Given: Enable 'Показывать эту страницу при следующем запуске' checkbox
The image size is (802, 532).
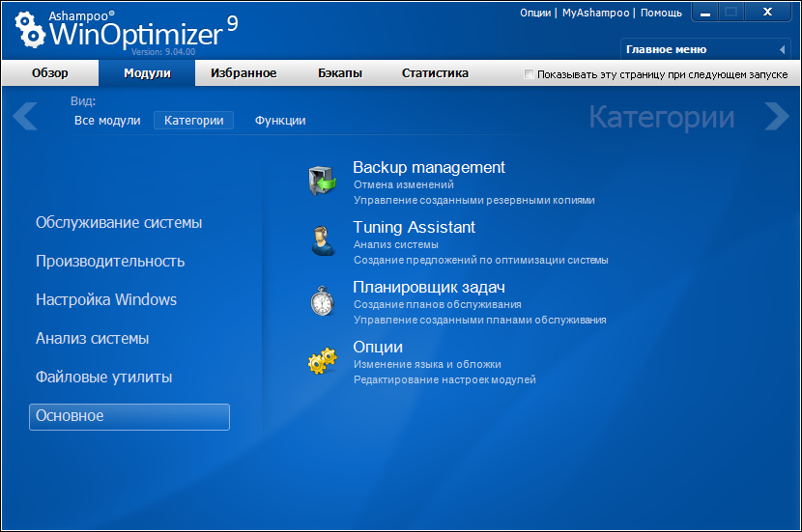Looking at the screenshot, I should click(x=529, y=74).
